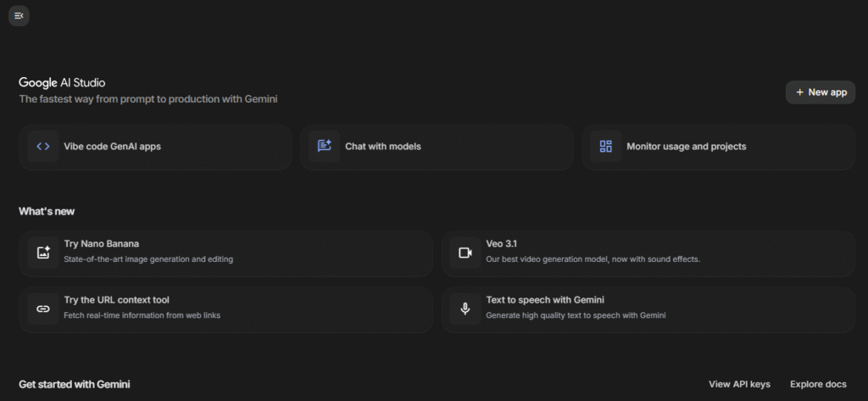Click the Get started with Gemini heading
Image resolution: width=868 pixels, height=401 pixels.
click(75, 384)
